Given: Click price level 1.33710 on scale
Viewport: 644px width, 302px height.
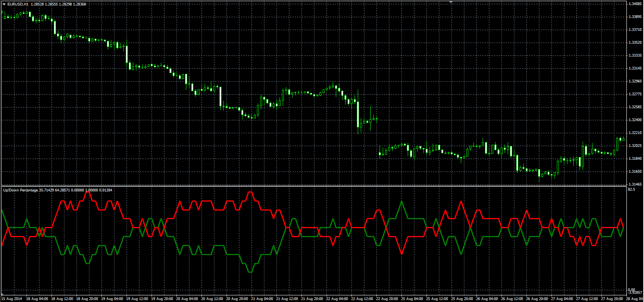Looking at the screenshot, I should tap(635, 30).
